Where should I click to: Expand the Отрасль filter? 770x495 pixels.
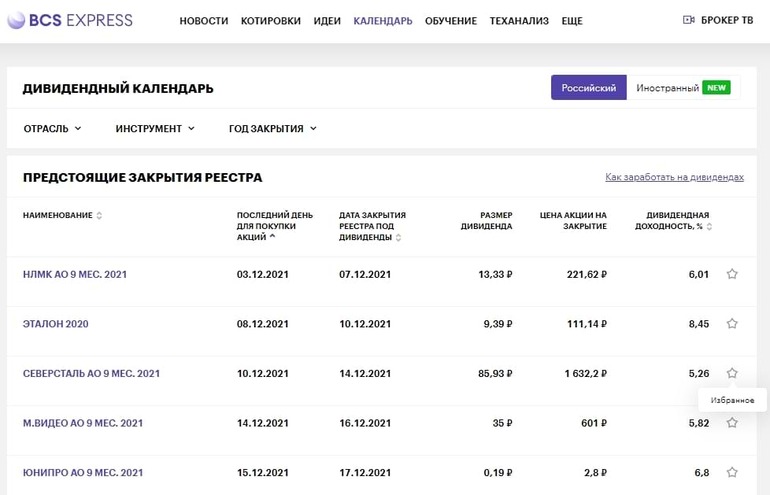[x=53, y=129]
